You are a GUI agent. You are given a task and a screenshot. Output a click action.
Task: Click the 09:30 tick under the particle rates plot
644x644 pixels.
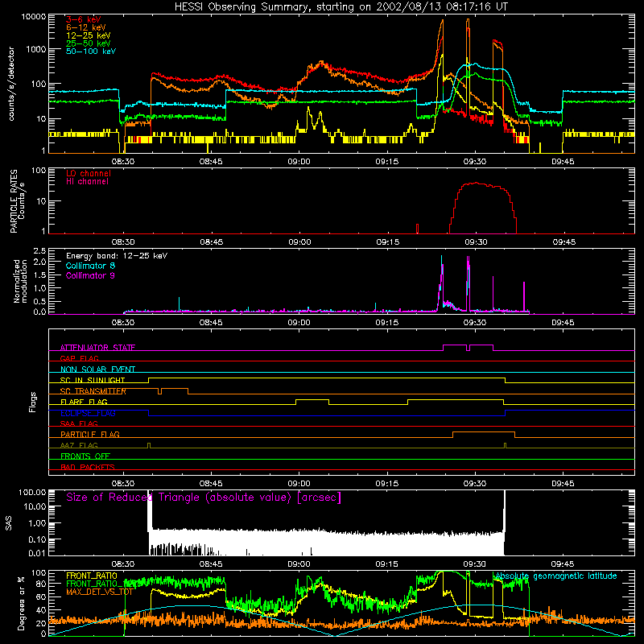476,242
